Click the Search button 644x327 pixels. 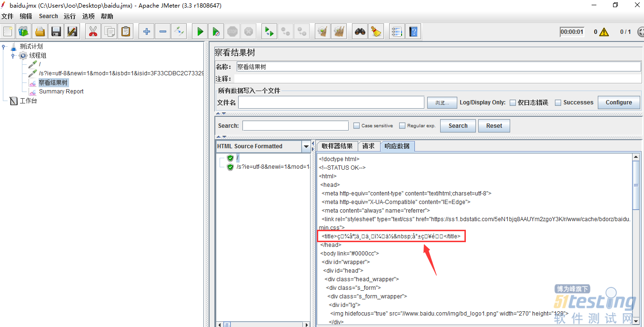458,126
